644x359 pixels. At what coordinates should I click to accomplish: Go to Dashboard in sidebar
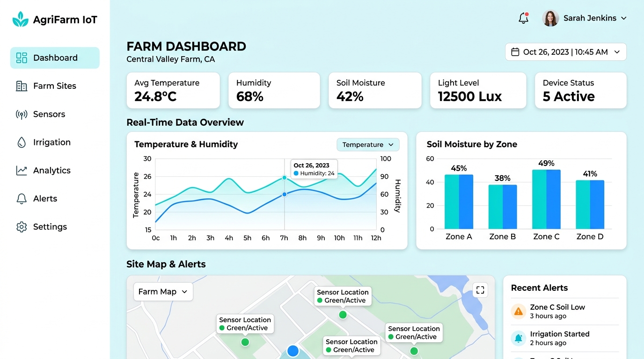pos(55,58)
